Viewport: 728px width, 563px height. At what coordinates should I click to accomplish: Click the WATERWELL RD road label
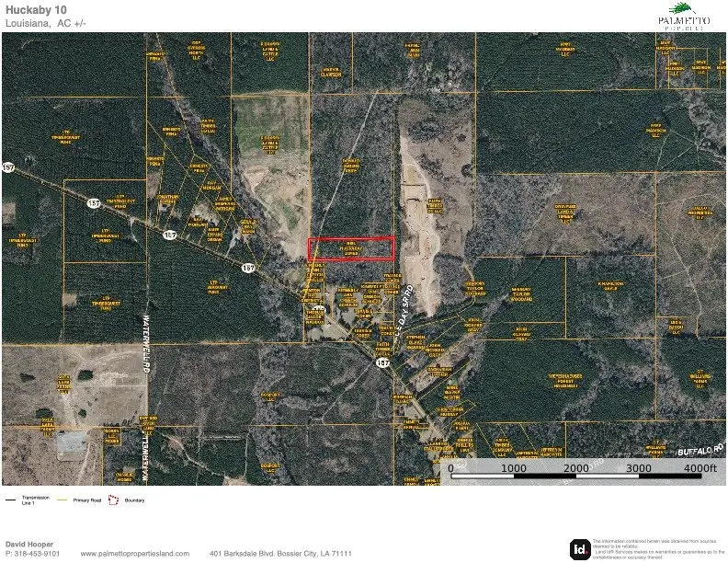(146, 343)
